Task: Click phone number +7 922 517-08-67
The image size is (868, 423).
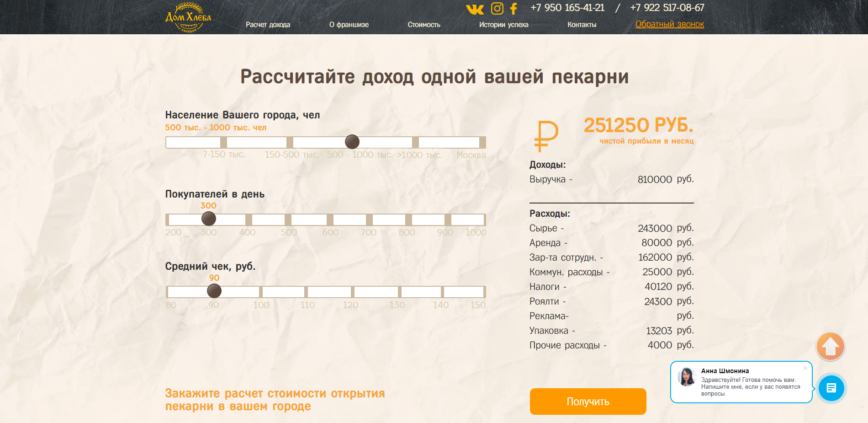Action: coord(667,8)
